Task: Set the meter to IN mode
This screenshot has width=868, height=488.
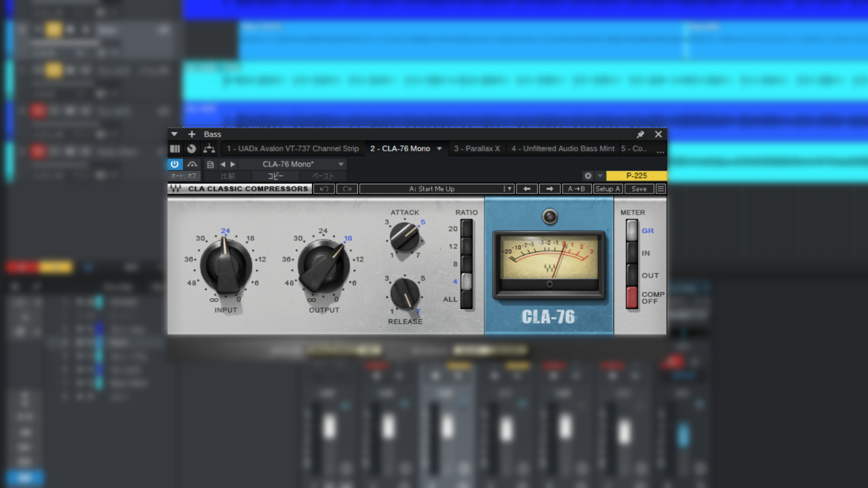Action: [632, 253]
